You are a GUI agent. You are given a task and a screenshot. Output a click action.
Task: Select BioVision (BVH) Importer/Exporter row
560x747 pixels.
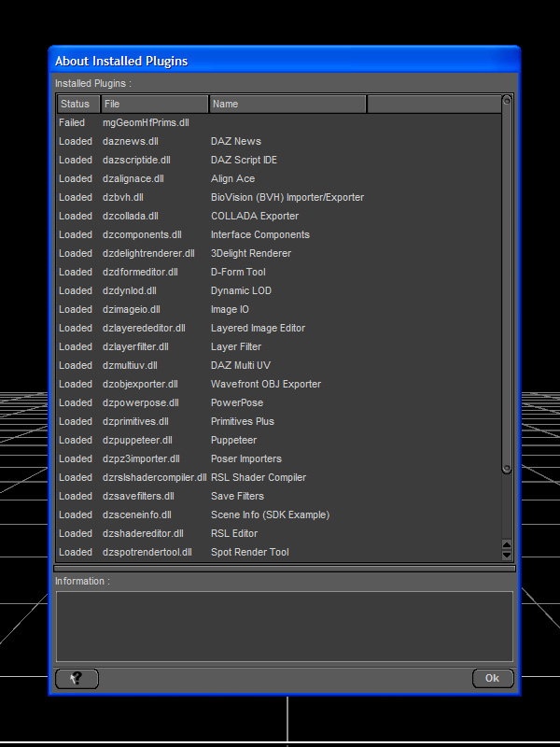click(279, 197)
